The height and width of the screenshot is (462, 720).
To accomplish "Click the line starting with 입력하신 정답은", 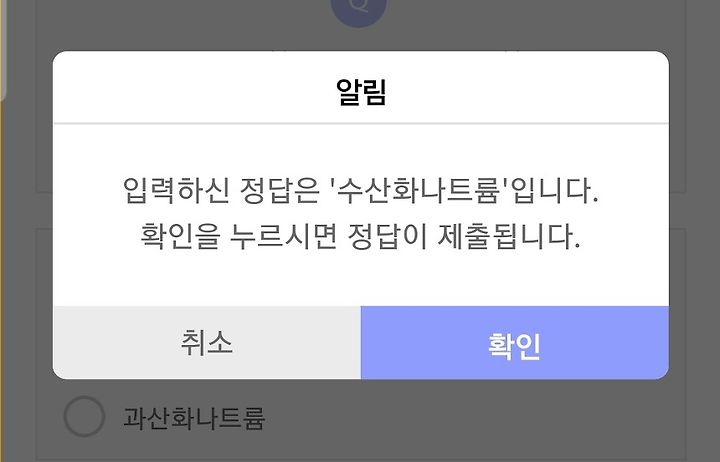I will pyautogui.click(x=360, y=191).
